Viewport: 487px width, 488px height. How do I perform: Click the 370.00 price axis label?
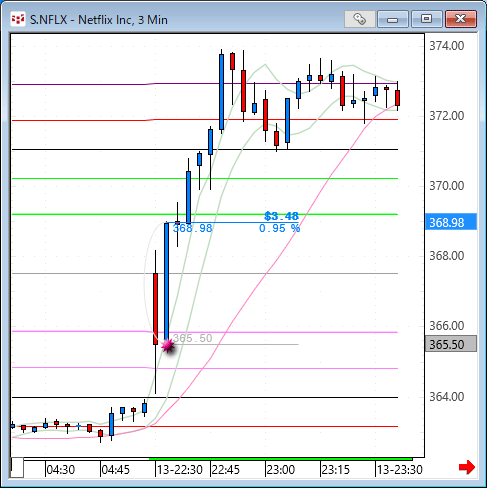click(446, 186)
